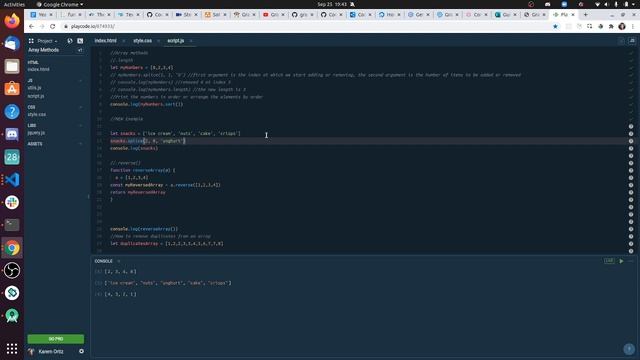The width and height of the screenshot is (640, 360).
Task: Open index.html in the file tree
Action: [x=39, y=69]
